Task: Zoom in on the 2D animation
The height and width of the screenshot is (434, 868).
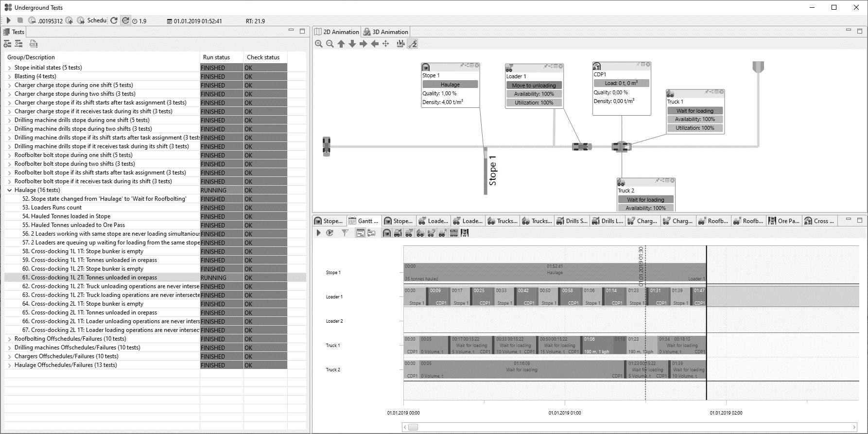Action: [319, 44]
